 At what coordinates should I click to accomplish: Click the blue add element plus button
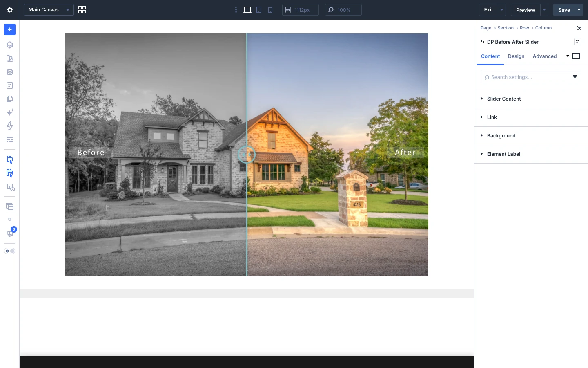coord(10,29)
